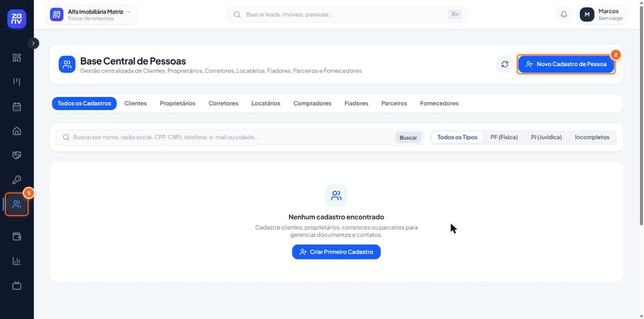The image size is (644, 319).
Task: Switch to Corretores tab
Action: pyautogui.click(x=223, y=103)
